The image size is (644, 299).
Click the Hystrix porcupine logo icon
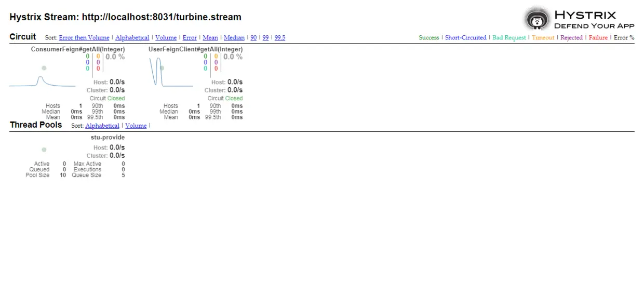[x=536, y=19]
